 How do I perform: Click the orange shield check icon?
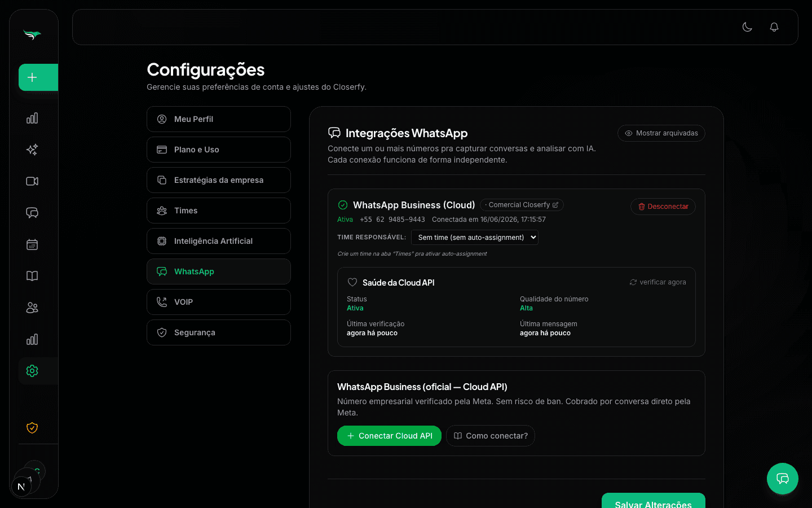[32, 428]
